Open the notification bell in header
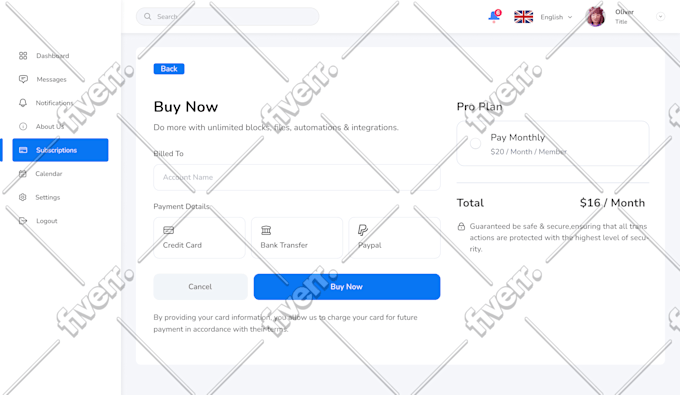680x395 pixels. coord(494,16)
